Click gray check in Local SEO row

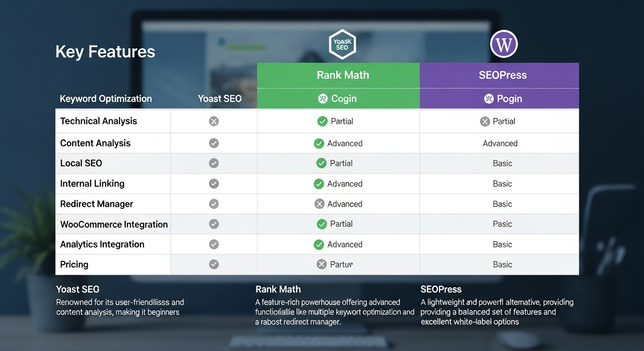pyautogui.click(x=214, y=163)
